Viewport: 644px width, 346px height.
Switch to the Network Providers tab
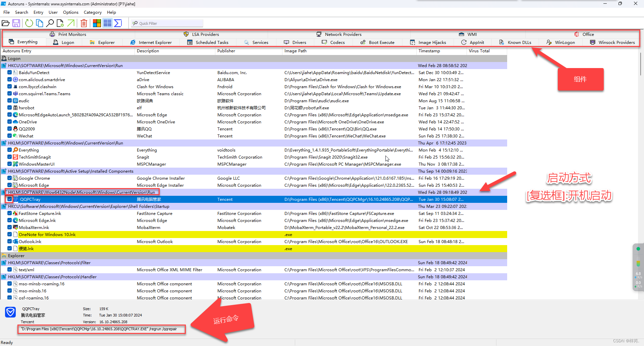[x=339, y=34]
